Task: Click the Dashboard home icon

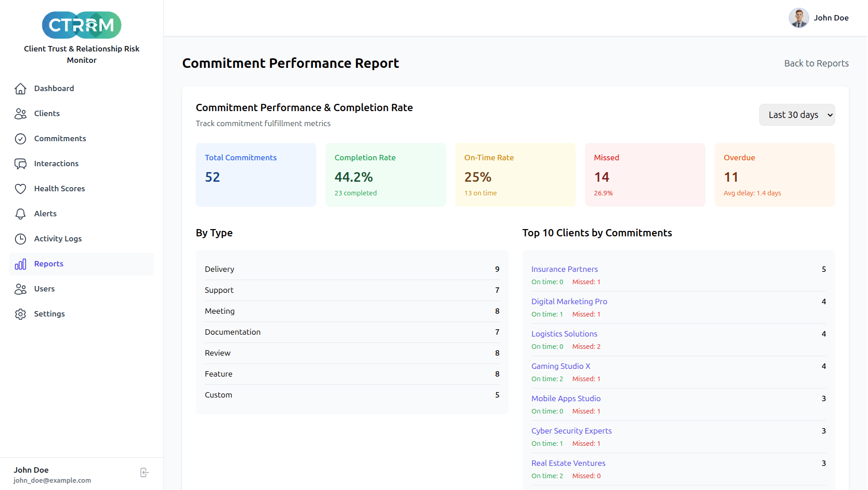Action: pyautogui.click(x=20, y=88)
